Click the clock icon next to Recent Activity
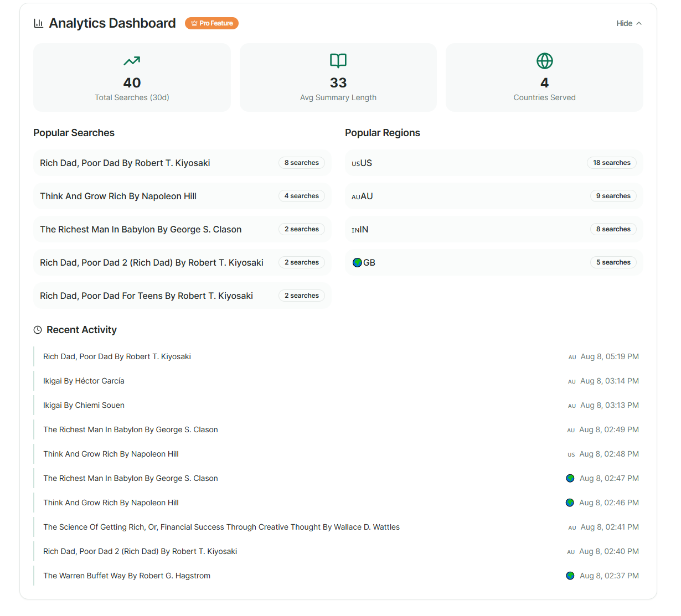 coord(38,330)
